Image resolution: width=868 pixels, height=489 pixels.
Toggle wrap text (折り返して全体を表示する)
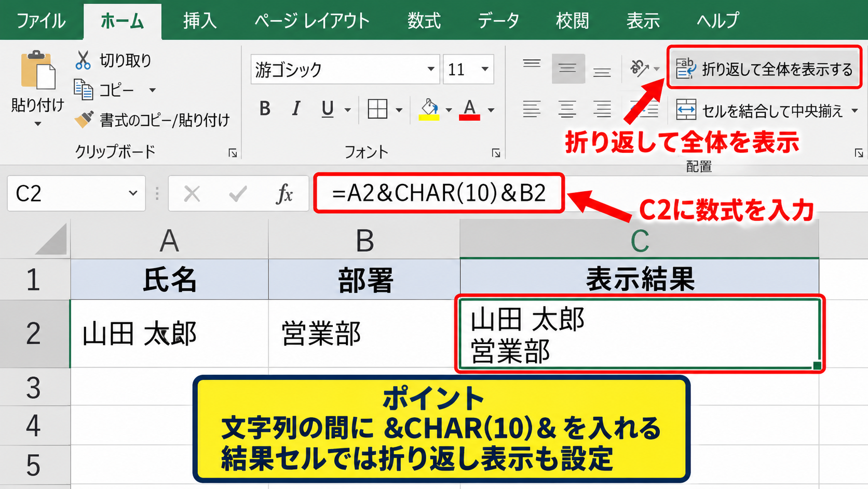point(764,68)
